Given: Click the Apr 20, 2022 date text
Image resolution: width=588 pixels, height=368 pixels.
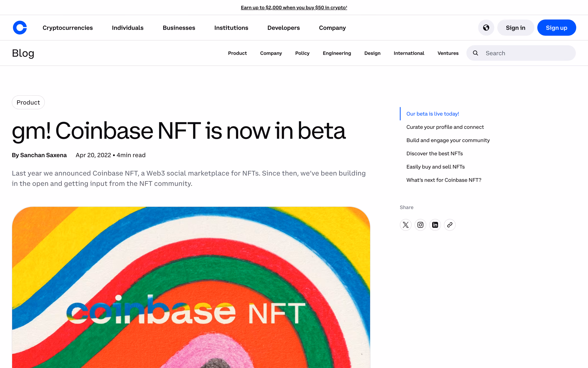Looking at the screenshot, I should pos(93,155).
